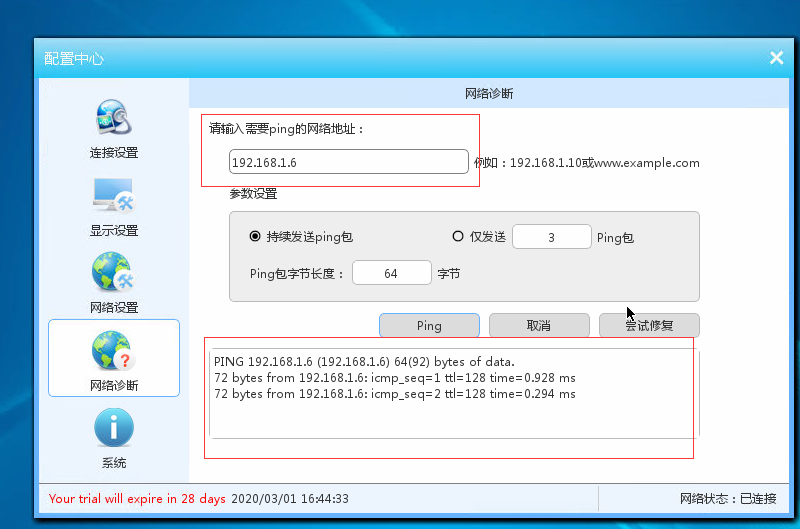Select the 持续发送ping包 radio button
This screenshot has width=800, height=529.
pyautogui.click(x=255, y=237)
